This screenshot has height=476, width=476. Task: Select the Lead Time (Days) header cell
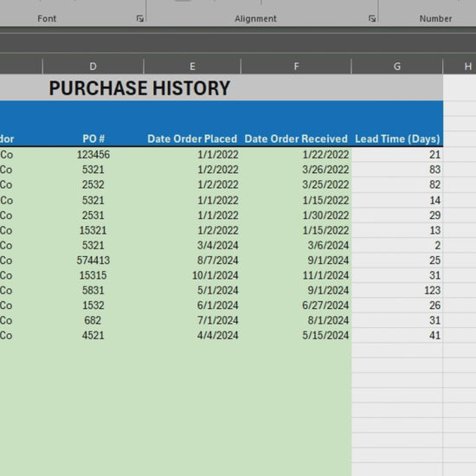pos(397,138)
